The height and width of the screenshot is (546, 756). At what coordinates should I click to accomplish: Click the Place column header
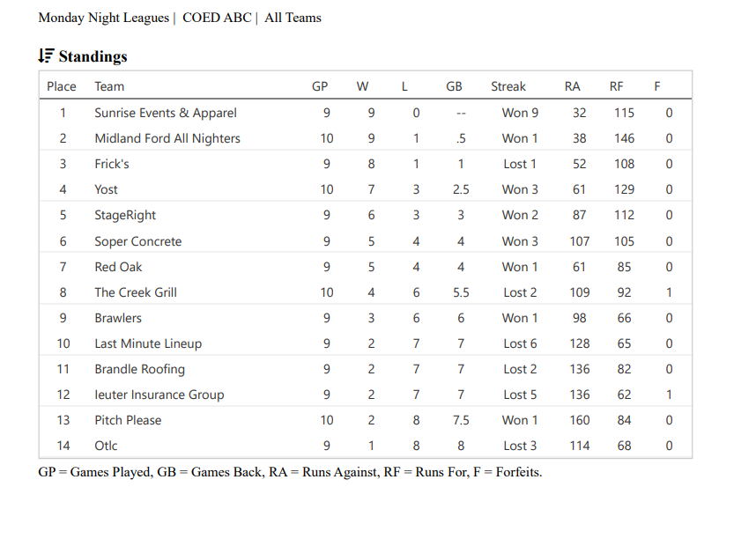click(x=62, y=86)
